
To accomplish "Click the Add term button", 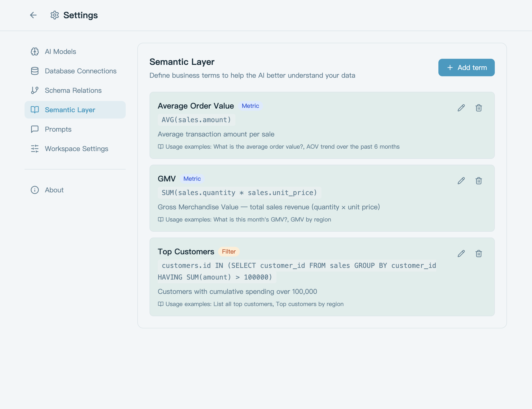I will pos(466,67).
